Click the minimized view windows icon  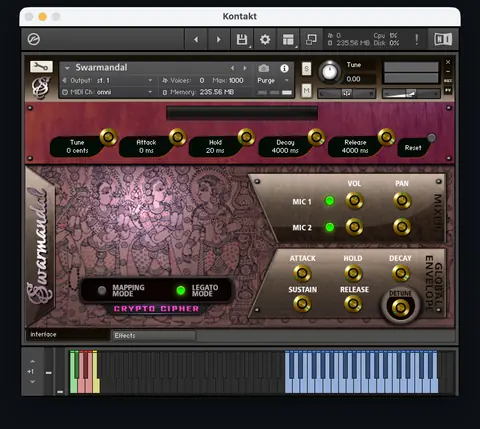tap(311, 39)
